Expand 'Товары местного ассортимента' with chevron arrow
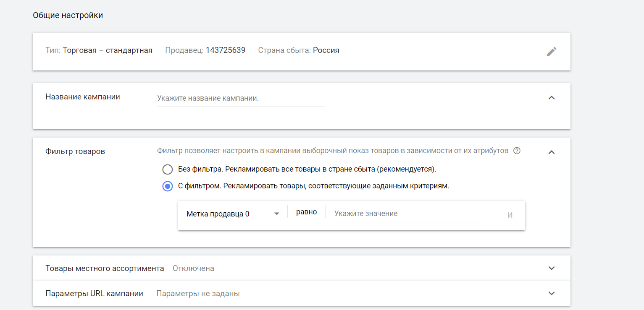Viewport: 644px width, 310px height. [x=552, y=268]
